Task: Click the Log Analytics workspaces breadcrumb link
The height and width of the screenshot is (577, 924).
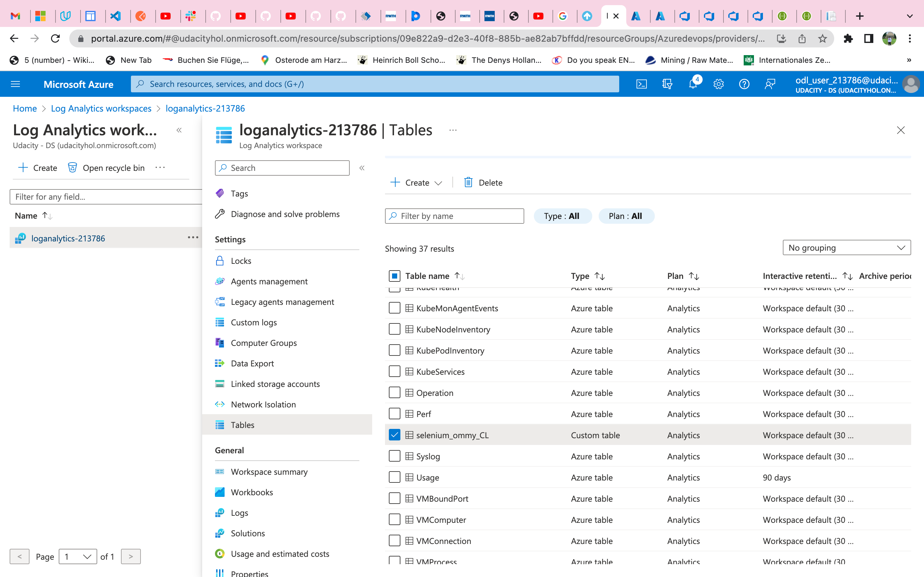Action: pyautogui.click(x=101, y=108)
